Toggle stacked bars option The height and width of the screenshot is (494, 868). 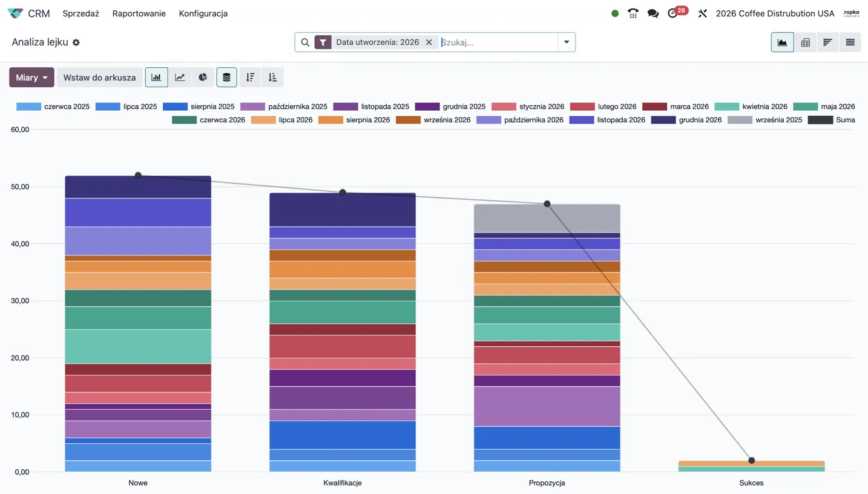[x=226, y=77]
